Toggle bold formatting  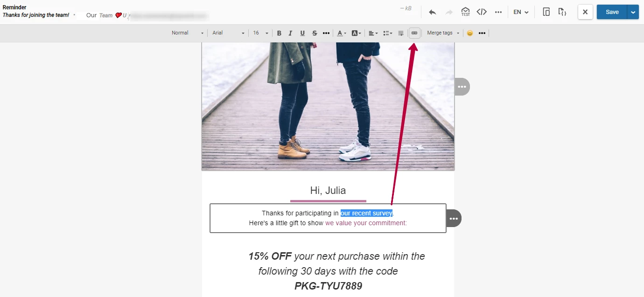click(279, 33)
